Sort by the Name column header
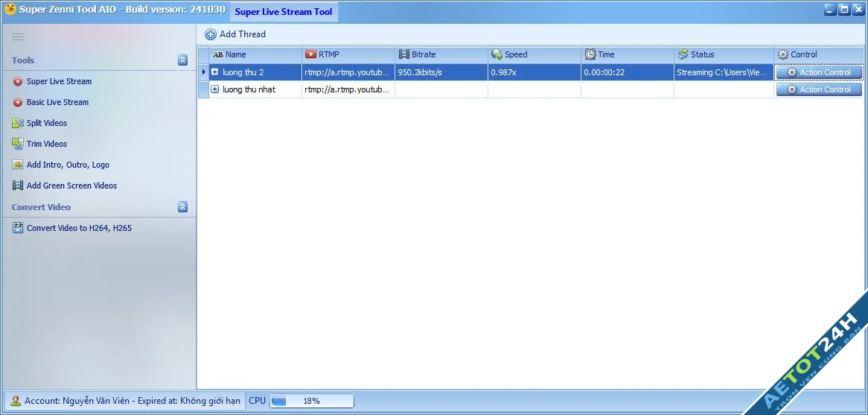This screenshot has width=868, height=415. 255,54
